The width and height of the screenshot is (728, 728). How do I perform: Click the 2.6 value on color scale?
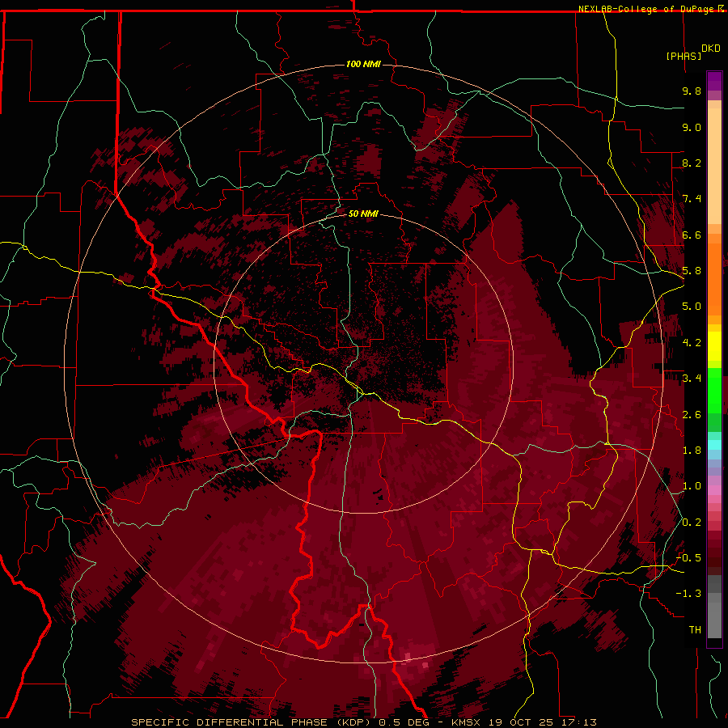[692, 415]
